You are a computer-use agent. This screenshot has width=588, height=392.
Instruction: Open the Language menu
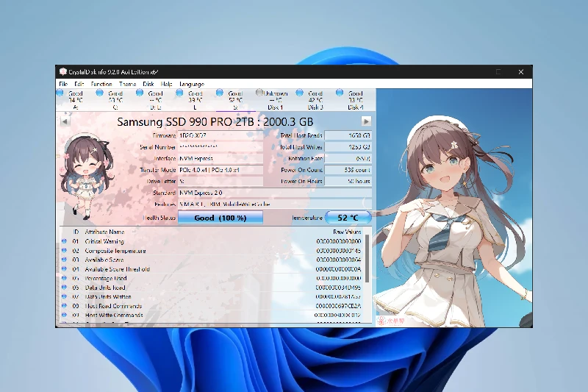tap(192, 84)
